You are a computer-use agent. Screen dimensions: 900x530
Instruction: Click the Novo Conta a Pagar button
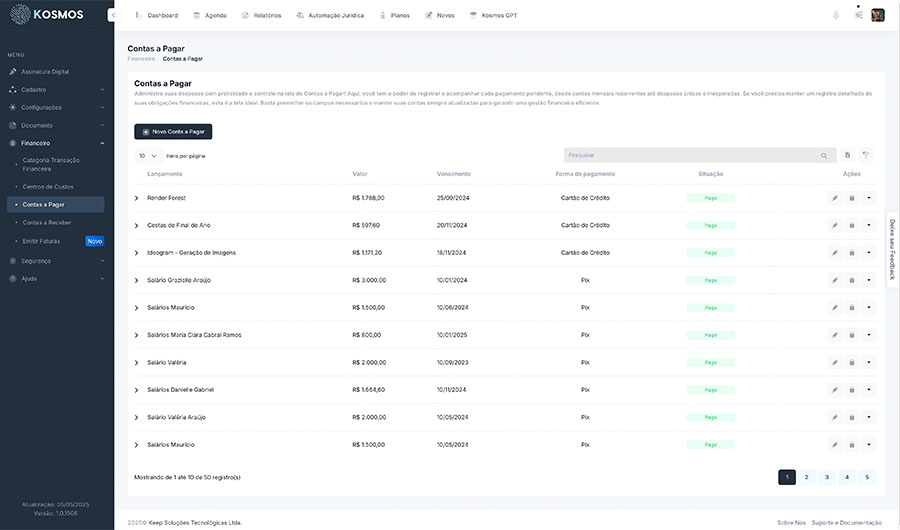(173, 131)
